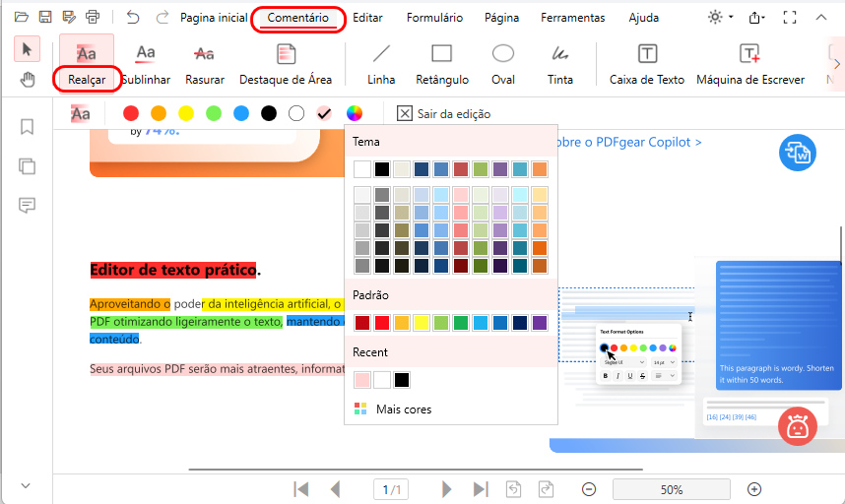Pick the Destaque de Área tool
Viewport: 845px width, 504px height.
click(286, 65)
